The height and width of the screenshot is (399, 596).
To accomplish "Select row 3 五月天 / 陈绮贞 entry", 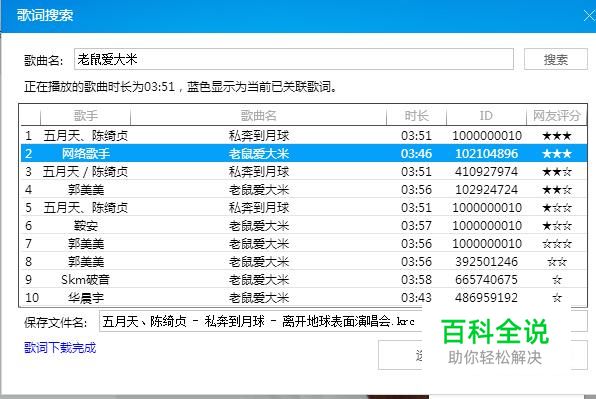I will point(304,172).
